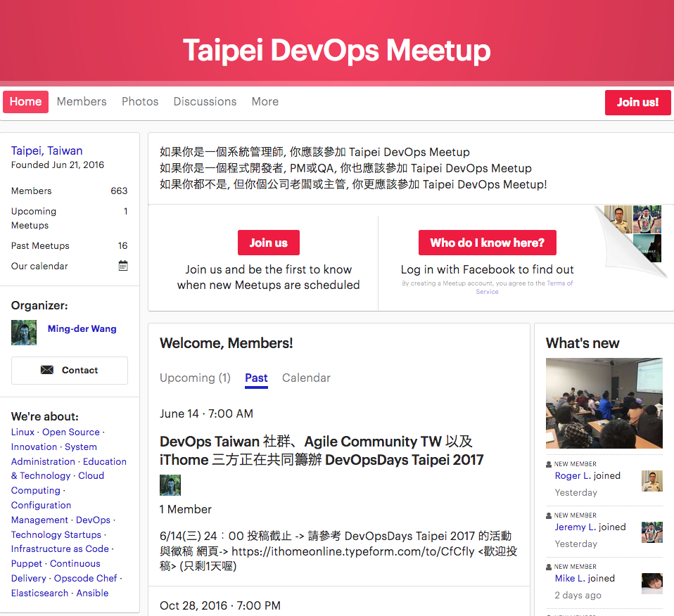Click the Contact organizer button

pyautogui.click(x=70, y=371)
